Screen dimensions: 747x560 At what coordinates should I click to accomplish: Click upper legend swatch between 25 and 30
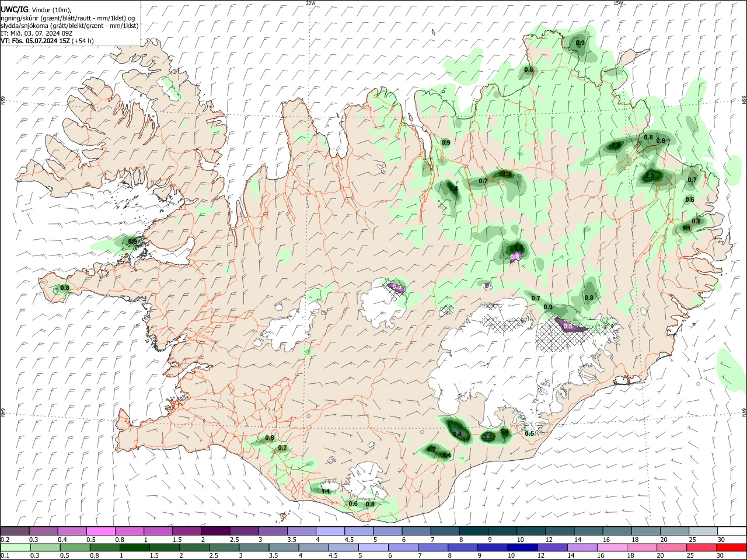703,531
